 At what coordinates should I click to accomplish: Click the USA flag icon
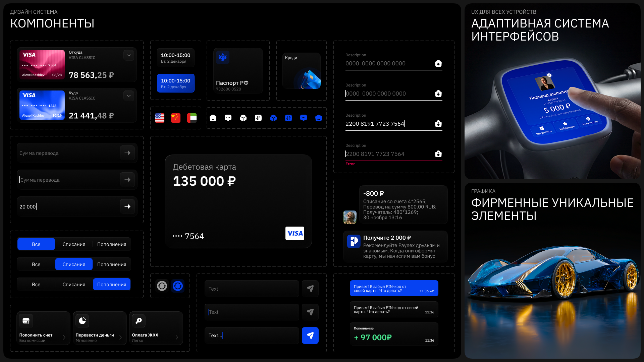coord(160,118)
